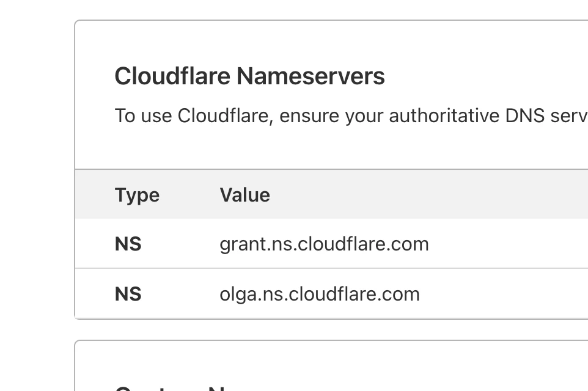
Task: Click NS type in grant row
Action: coord(128,244)
